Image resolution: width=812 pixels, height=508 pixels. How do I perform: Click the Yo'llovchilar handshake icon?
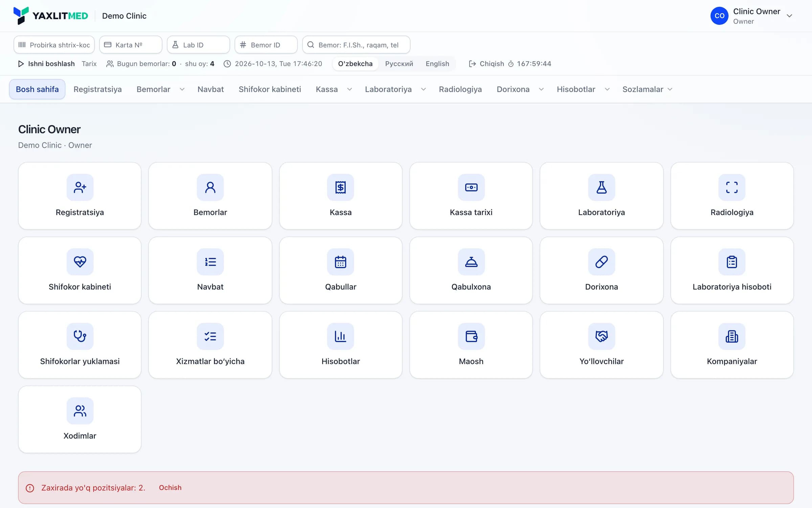601,336
